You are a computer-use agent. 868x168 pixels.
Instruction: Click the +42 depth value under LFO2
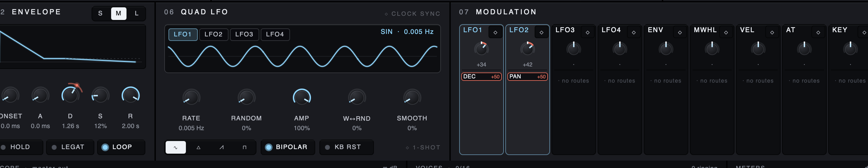pos(527,65)
